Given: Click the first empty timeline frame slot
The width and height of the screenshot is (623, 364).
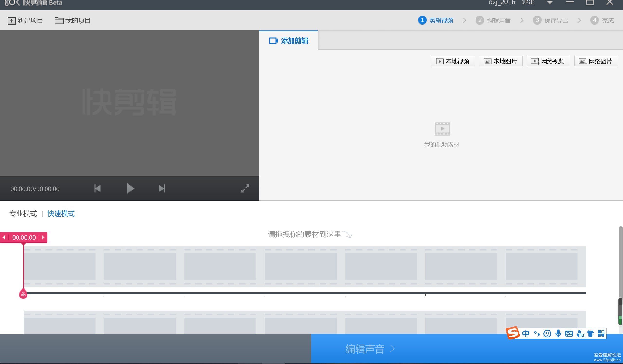Looking at the screenshot, I should (59, 266).
